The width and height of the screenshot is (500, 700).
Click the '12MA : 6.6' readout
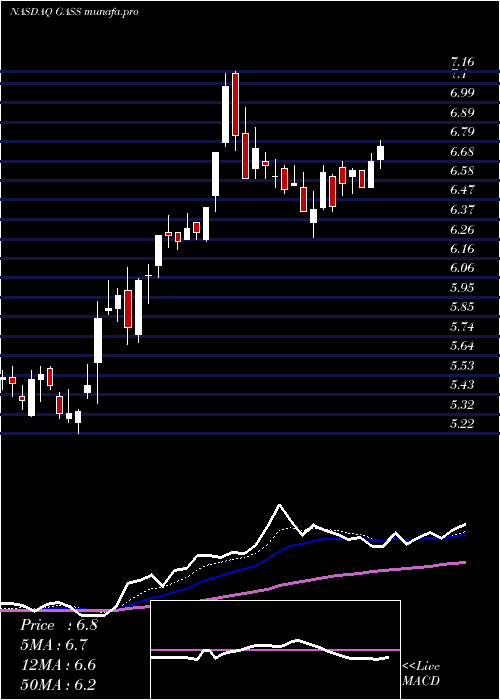(58, 665)
